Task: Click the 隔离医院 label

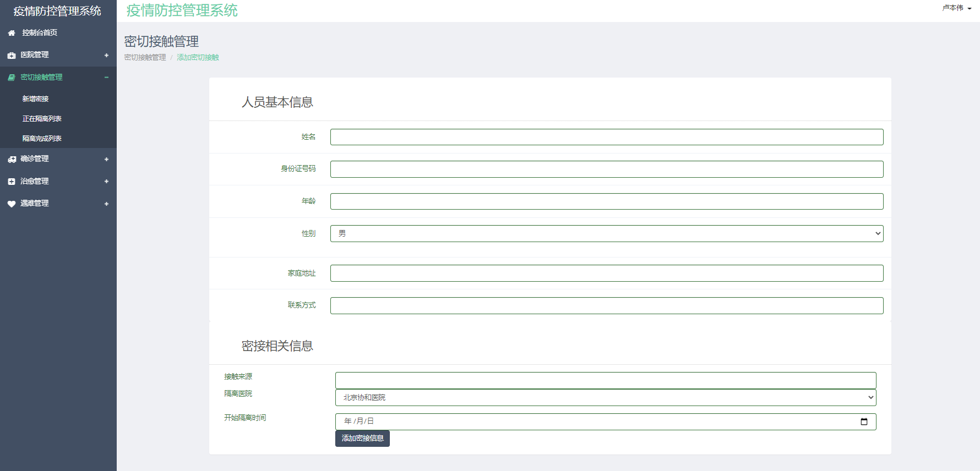Action: point(238,393)
